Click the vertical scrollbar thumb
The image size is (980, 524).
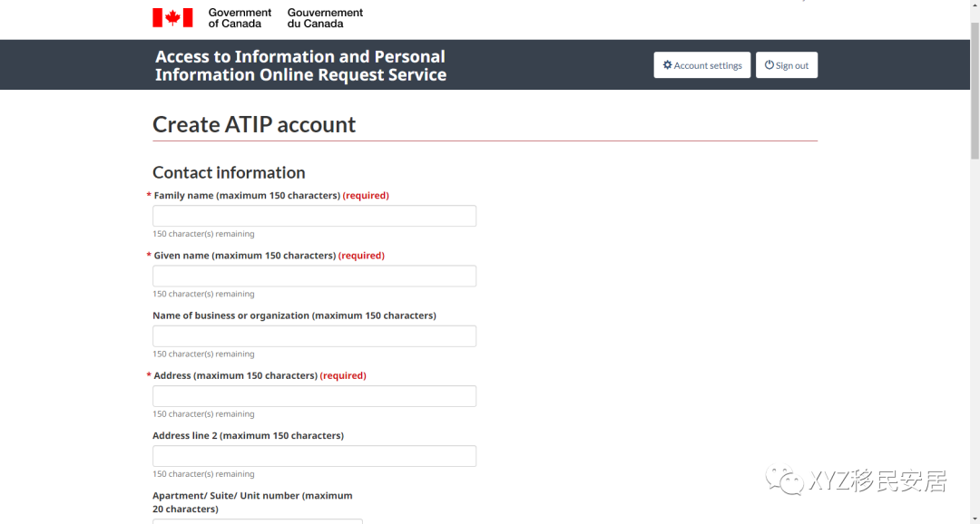coord(975,91)
